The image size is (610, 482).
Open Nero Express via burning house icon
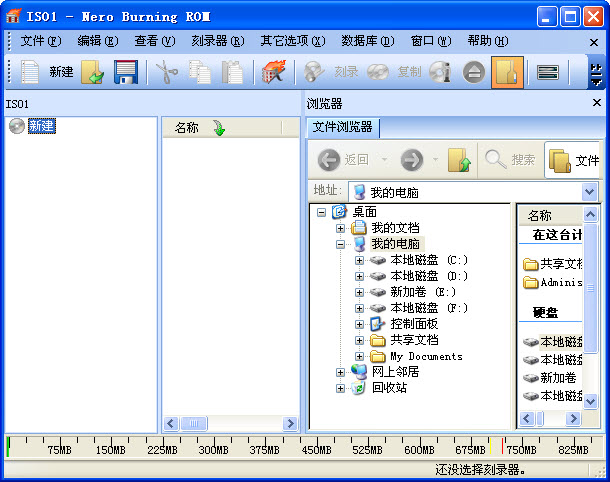click(x=274, y=72)
